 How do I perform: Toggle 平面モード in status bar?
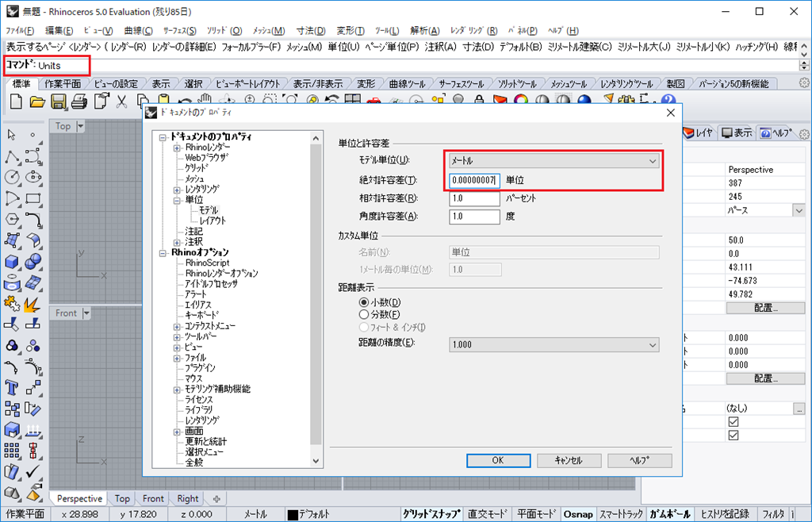(537, 514)
